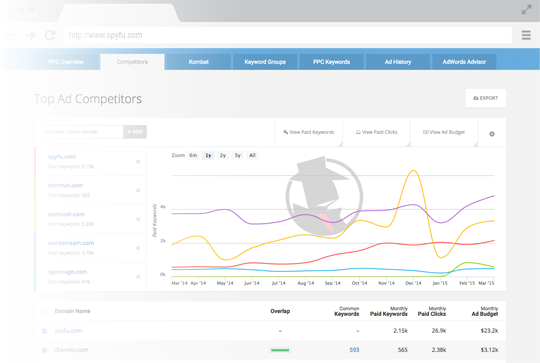Sort by the Overlap column header

(280, 311)
